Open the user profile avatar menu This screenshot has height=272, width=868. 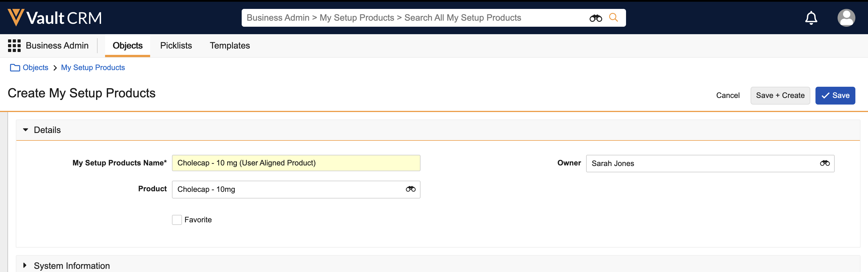[846, 18]
